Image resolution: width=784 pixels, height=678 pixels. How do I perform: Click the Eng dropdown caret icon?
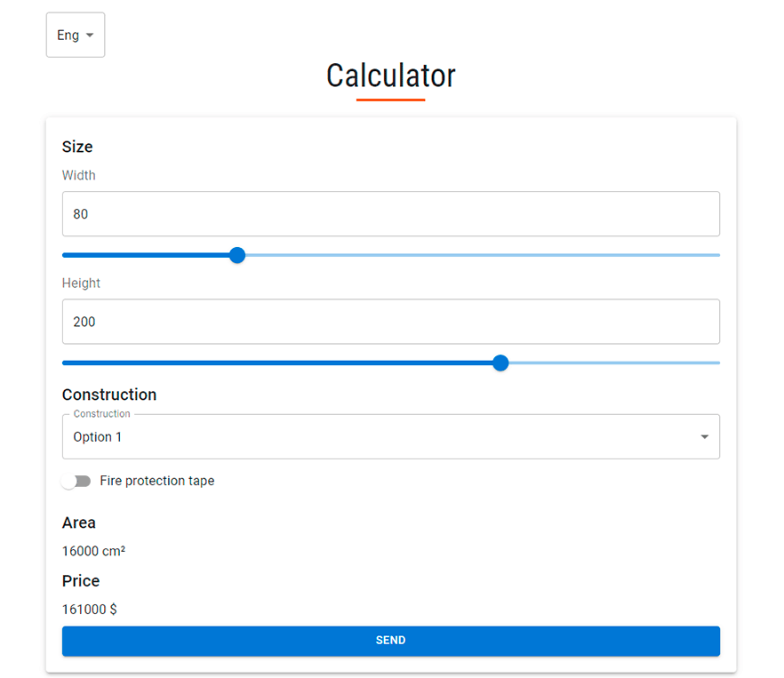click(89, 35)
